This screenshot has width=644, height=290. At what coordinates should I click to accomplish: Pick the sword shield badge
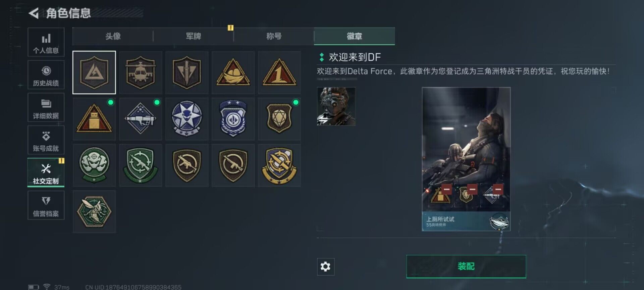(x=187, y=72)
